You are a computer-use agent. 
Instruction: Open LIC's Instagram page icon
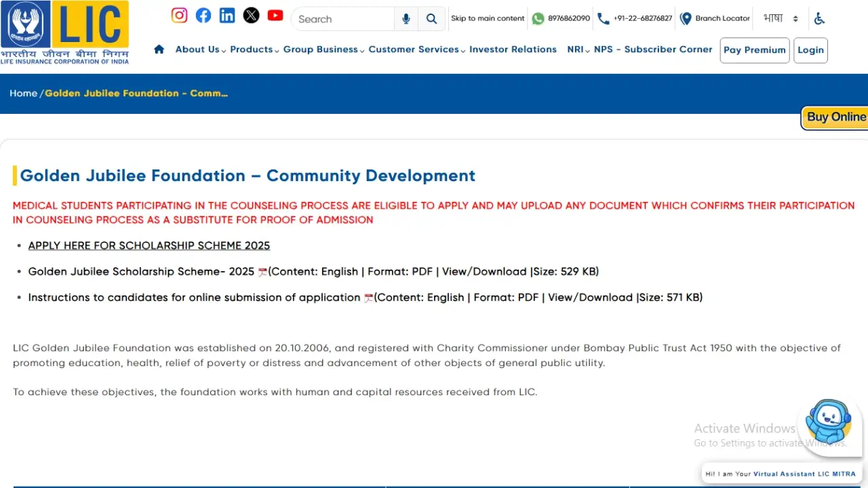coord(179,16)
